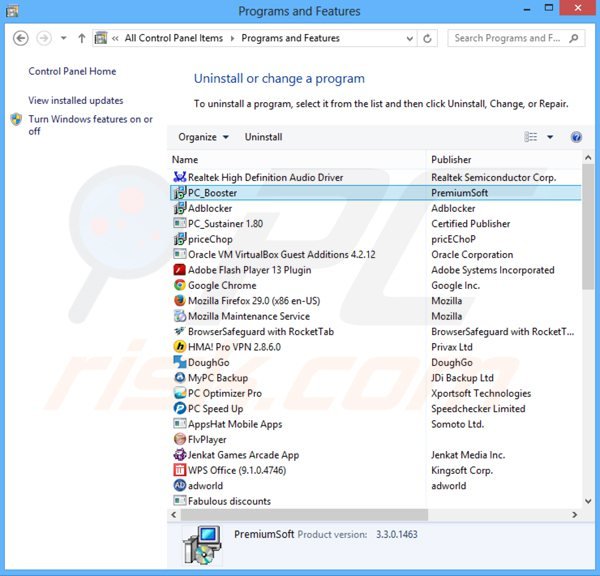Viewport: 600px width, 576px height.
Task: Click the PC_Sustainer 1.80 icon
Action: (x=179, y=224)
